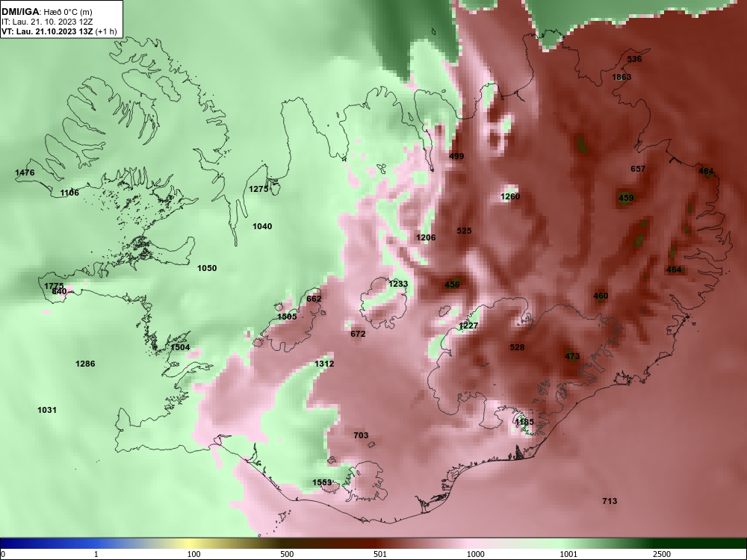Select the 1227 map value
The width and height of the screenshot is (747, 560).
pos(468,326)
